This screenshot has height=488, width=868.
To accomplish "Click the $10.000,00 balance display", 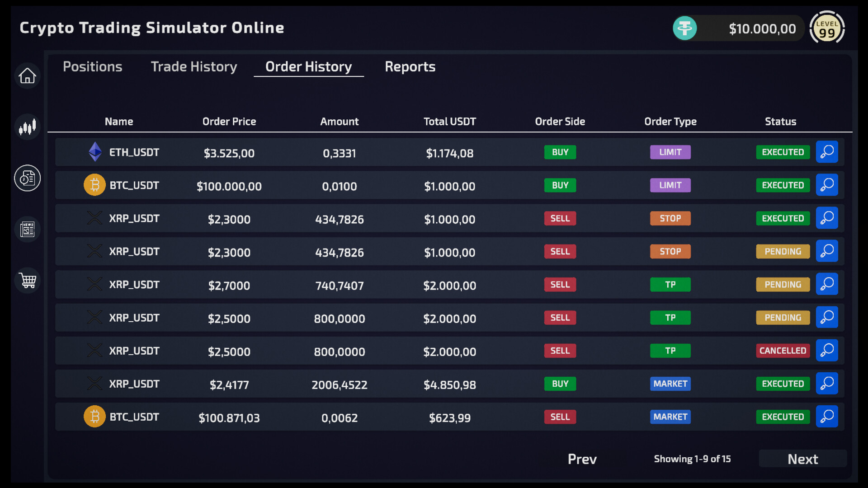I will pos(762,28).
